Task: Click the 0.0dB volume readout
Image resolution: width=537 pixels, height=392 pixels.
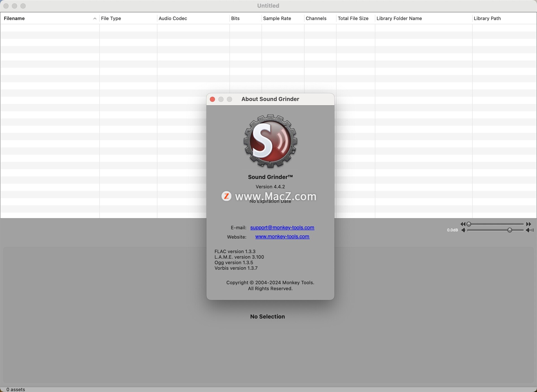Action: [x=452, y=230]
